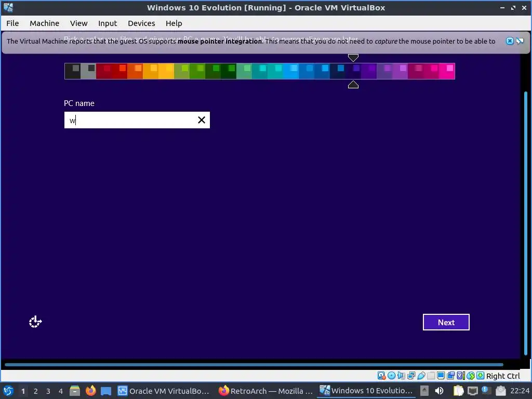The image size is (532, 399).
Task: Select the black color swatch
Action: click(73, 71)
